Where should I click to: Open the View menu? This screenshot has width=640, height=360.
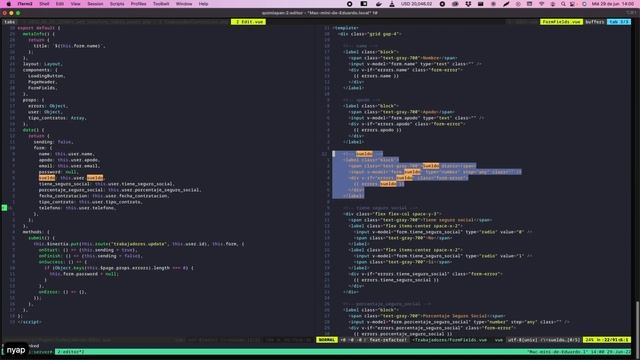76,4
